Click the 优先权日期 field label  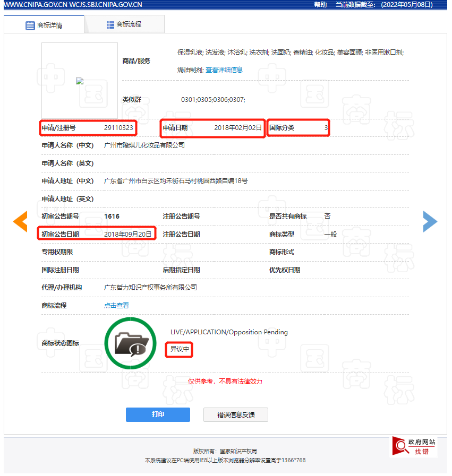tap(285, 270)
